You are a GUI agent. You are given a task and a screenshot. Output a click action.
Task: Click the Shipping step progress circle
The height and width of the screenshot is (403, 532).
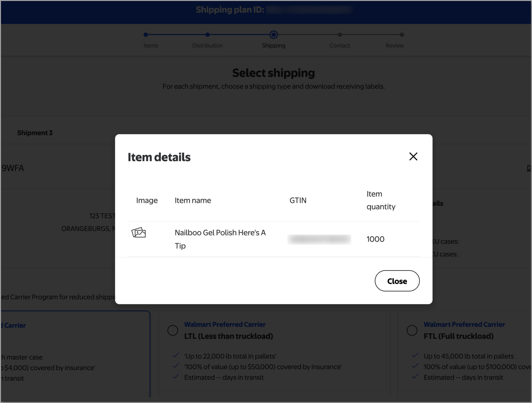(273, 35)
